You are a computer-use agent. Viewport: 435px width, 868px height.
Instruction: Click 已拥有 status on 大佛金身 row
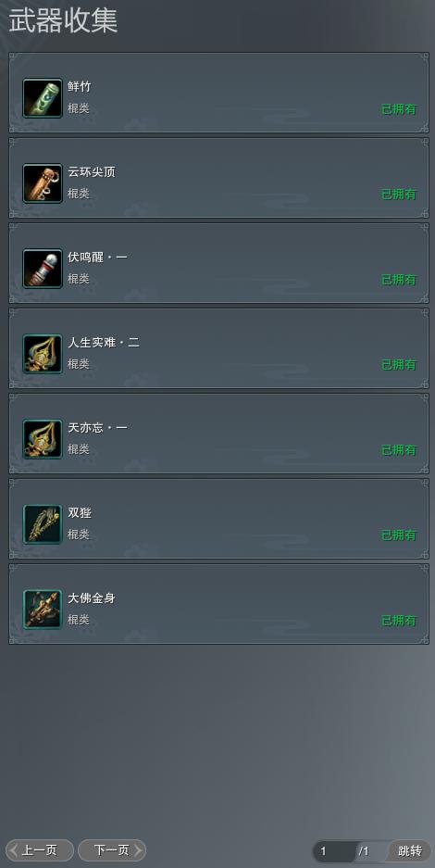tap(399, 621)
